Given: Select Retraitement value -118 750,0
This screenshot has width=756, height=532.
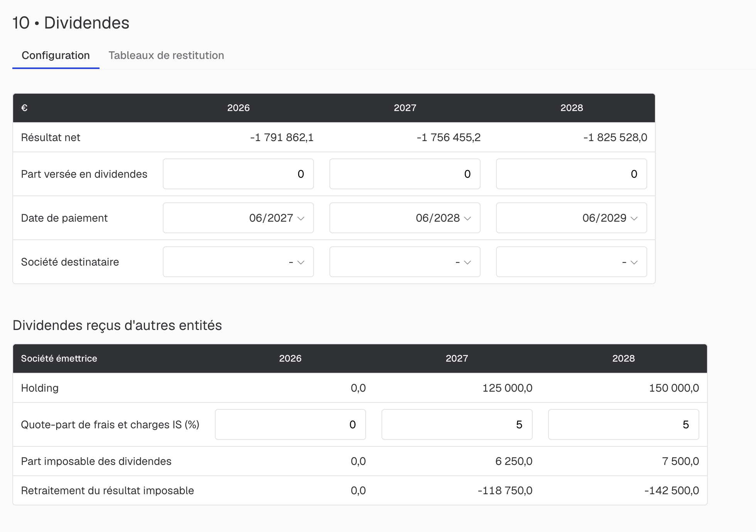Looking at the screenshot, I should (x=505, y=491).
